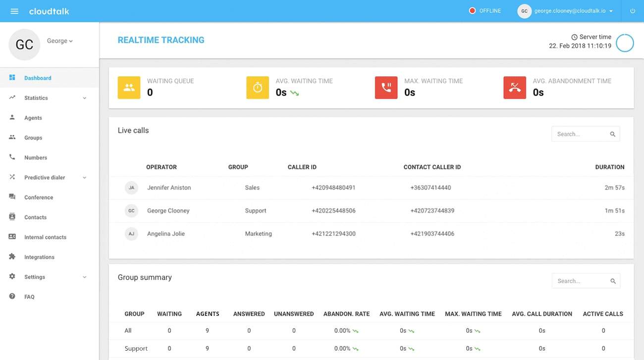Click the Max. Waiting Time phone icon
This screenshot has height=360, width=644.
click(x=386, y=88)
